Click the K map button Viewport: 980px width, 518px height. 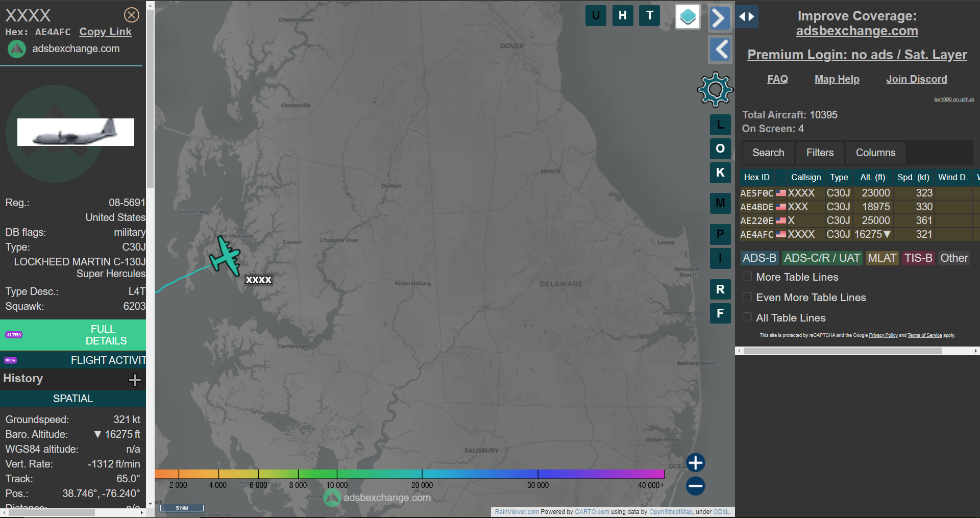[x=720, y=172]
